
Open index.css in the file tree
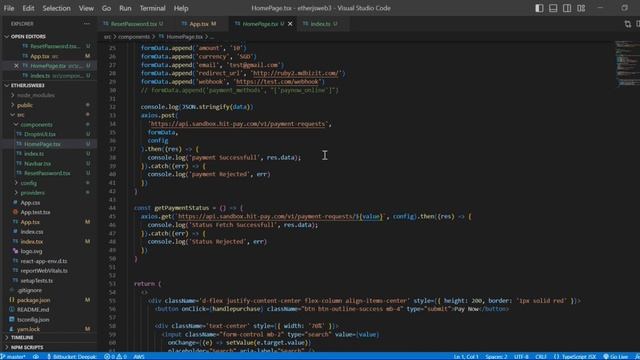[x=32, y=232]
